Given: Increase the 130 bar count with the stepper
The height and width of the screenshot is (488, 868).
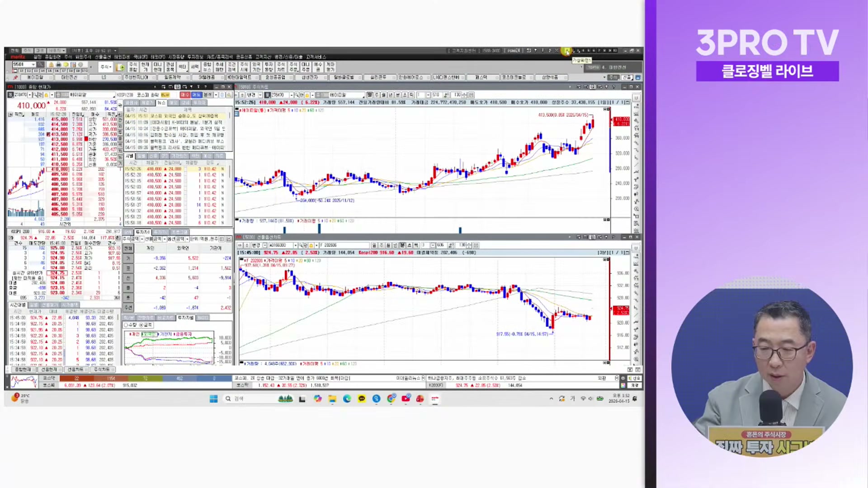Looking at the screenshot, I should pos(465,93).
